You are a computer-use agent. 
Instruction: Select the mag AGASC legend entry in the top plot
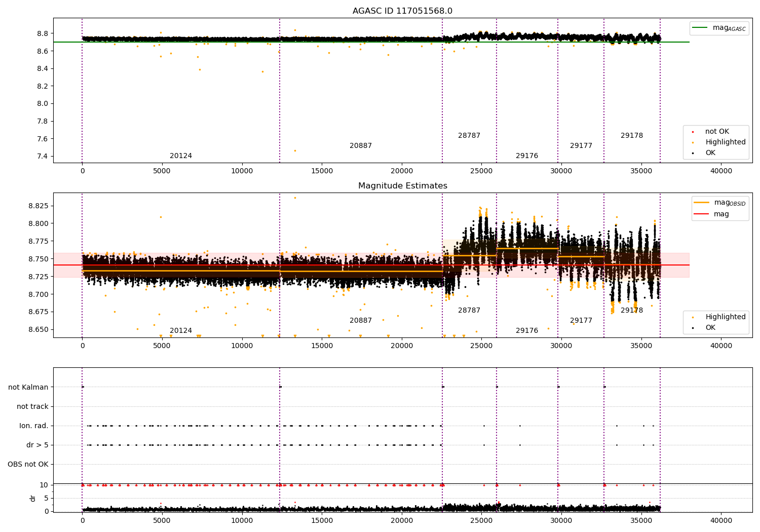[x=719, y=28]
